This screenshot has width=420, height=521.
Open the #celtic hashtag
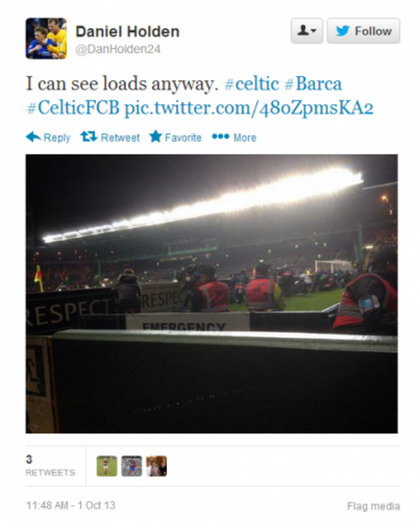252,84
